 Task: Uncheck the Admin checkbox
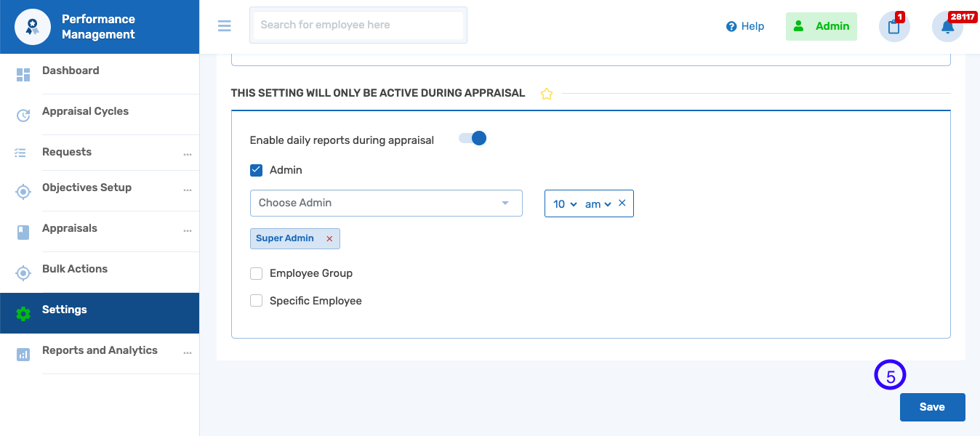[256, 169]
